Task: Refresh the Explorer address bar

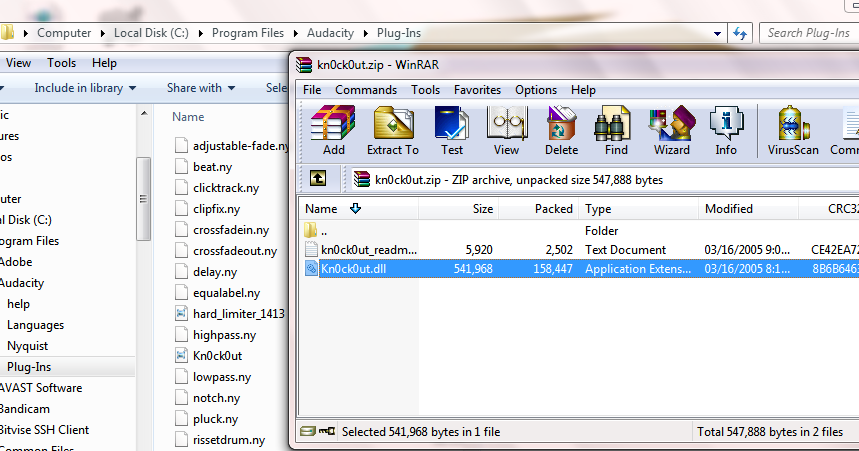Action: tap(740, 33)
